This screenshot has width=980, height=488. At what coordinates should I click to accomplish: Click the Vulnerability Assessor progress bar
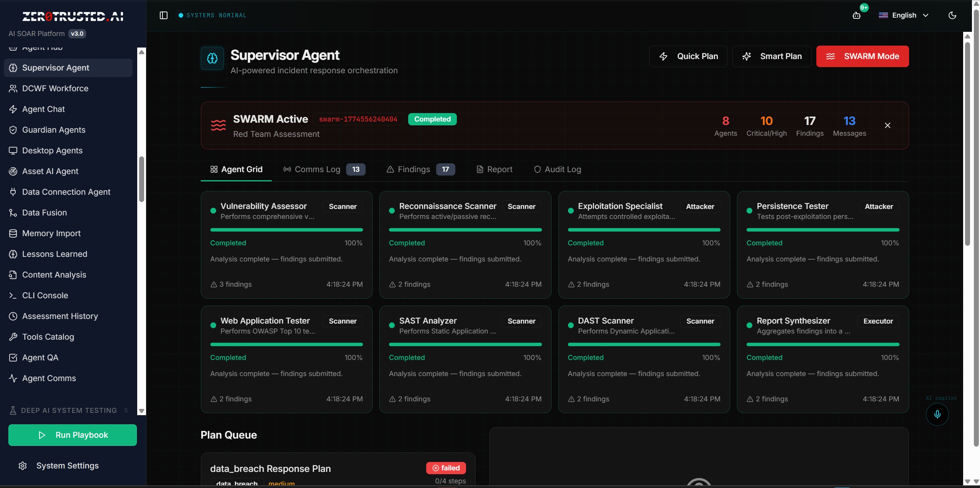point(286,230)
